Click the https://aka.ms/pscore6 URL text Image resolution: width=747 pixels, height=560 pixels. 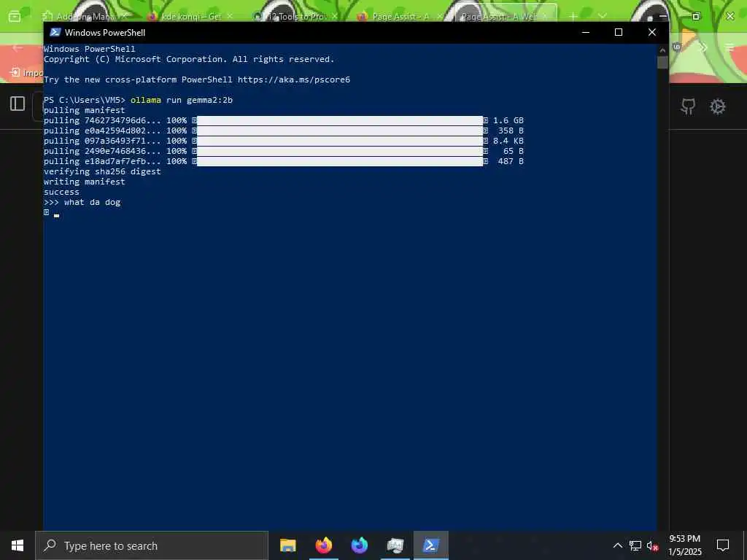click(x=294, y=79)
